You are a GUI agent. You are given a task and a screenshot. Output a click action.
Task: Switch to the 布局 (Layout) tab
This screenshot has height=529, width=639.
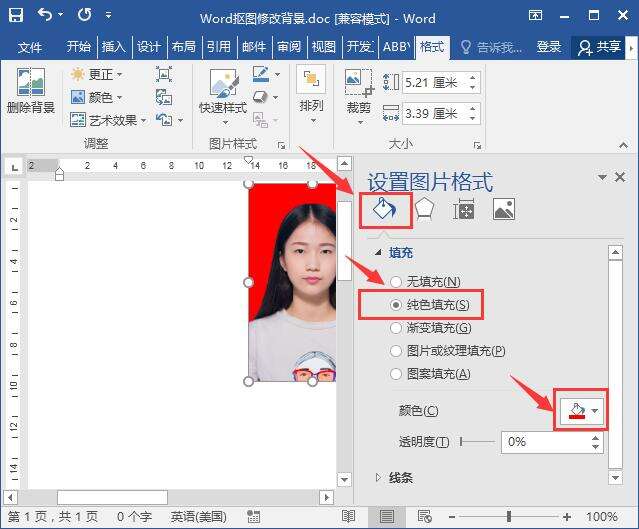pos(184,47)
